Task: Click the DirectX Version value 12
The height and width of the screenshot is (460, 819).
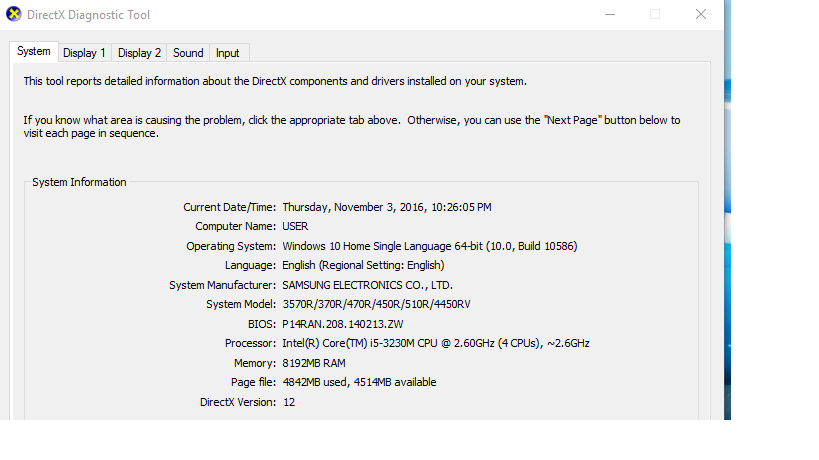Action: click(x=289, y=402)
